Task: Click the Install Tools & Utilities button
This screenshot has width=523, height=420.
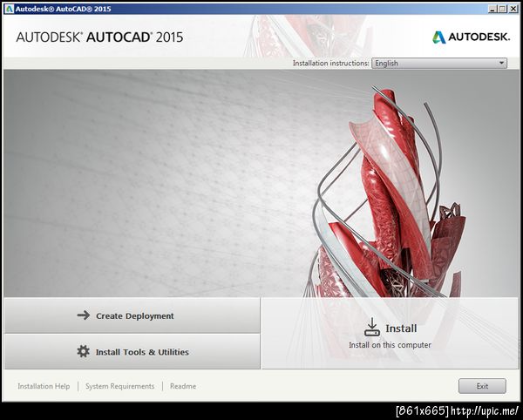Action: [132, 352]
